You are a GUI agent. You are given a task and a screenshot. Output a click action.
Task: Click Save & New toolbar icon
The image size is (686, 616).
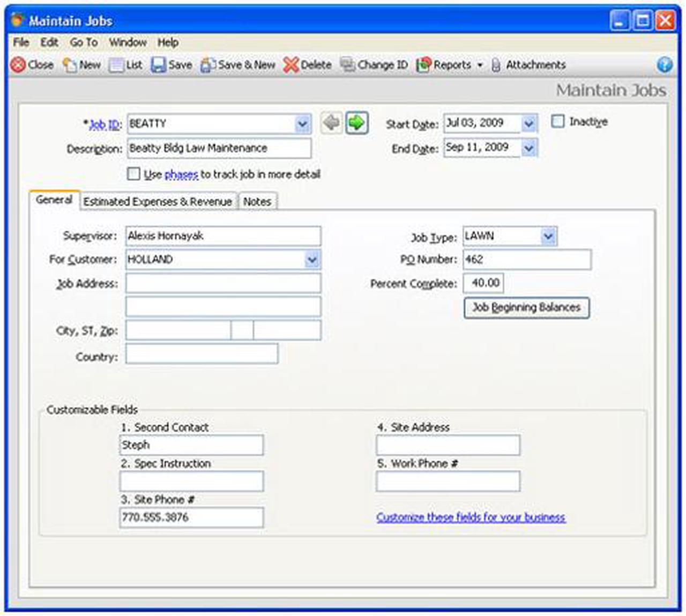coord(208,65)
